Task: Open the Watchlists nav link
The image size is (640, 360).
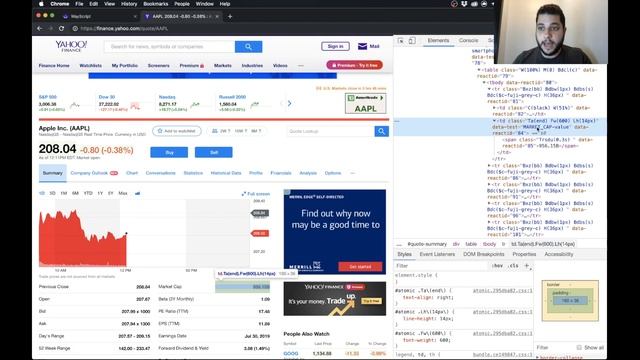Action: point(91,65)
